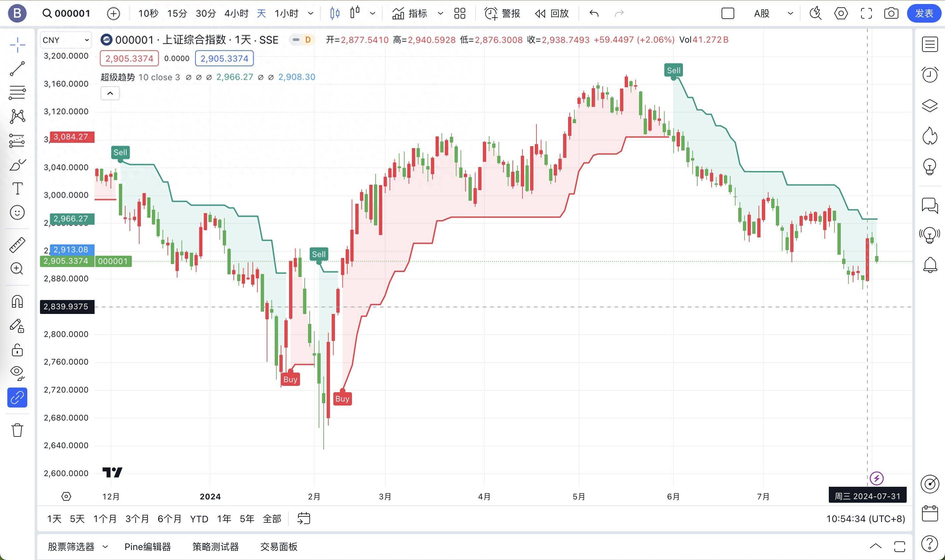Select the 3个月 date range
Screen dimensions: 945x560
[137, 519]
